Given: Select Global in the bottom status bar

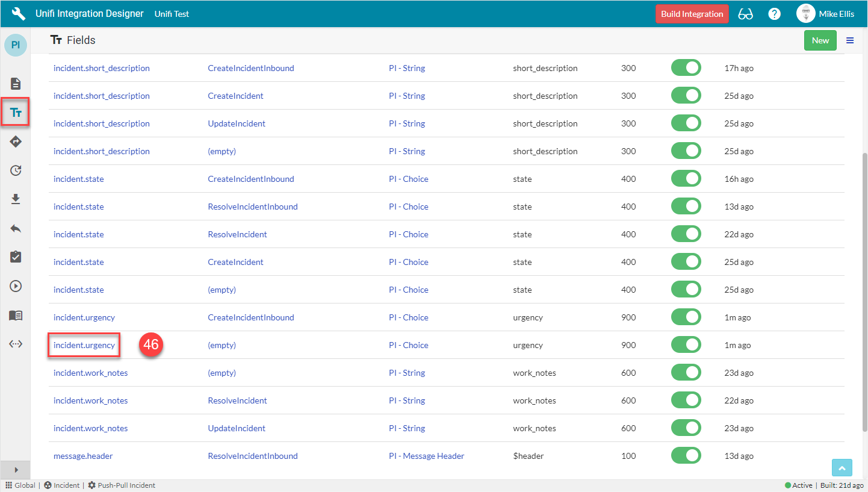Looking at the screenshot, I should (x=20, y=485).
